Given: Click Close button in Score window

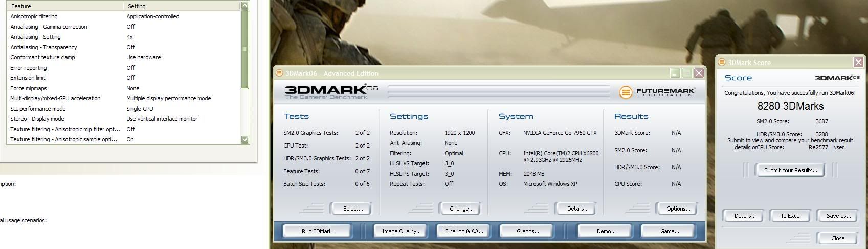Looking at the screenshot, I should 838,238.
